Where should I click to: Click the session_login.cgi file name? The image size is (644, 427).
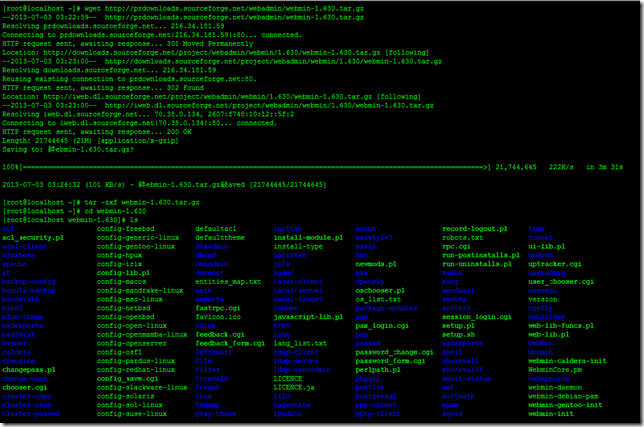tap(477, 317)
